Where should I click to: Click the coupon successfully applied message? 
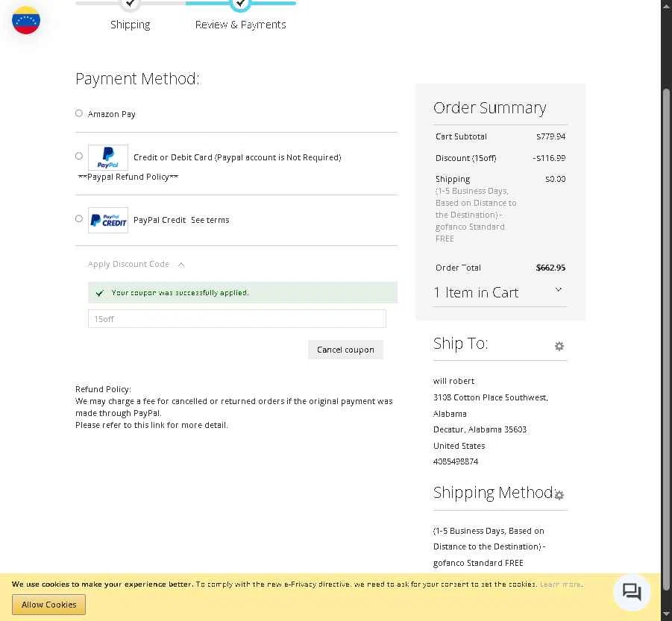pos(242,293)
